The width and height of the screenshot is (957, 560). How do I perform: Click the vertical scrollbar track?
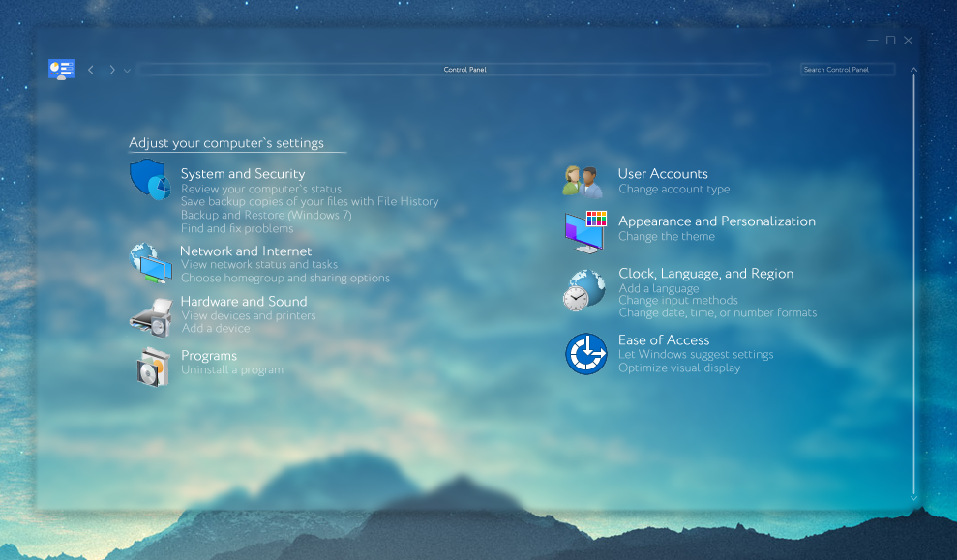click(x=913, y=283)
